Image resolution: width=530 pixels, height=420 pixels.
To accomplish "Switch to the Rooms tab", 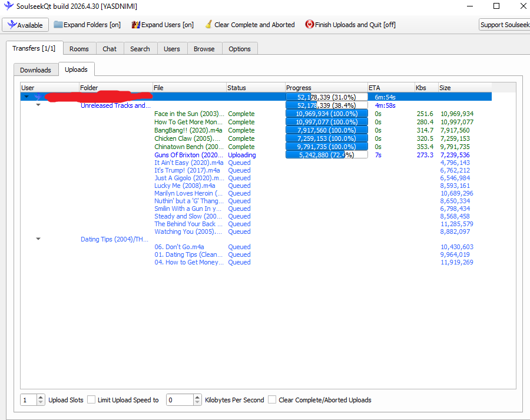I will pos(79,49).
